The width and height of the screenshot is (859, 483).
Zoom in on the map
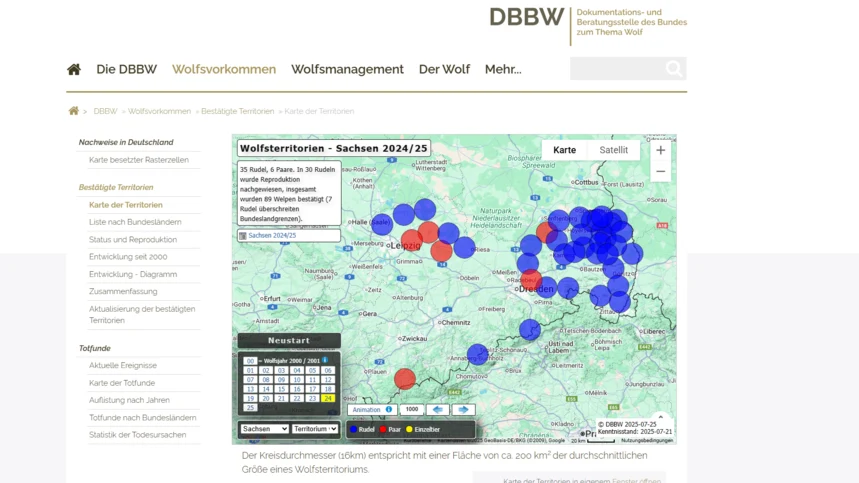point(661,150)
